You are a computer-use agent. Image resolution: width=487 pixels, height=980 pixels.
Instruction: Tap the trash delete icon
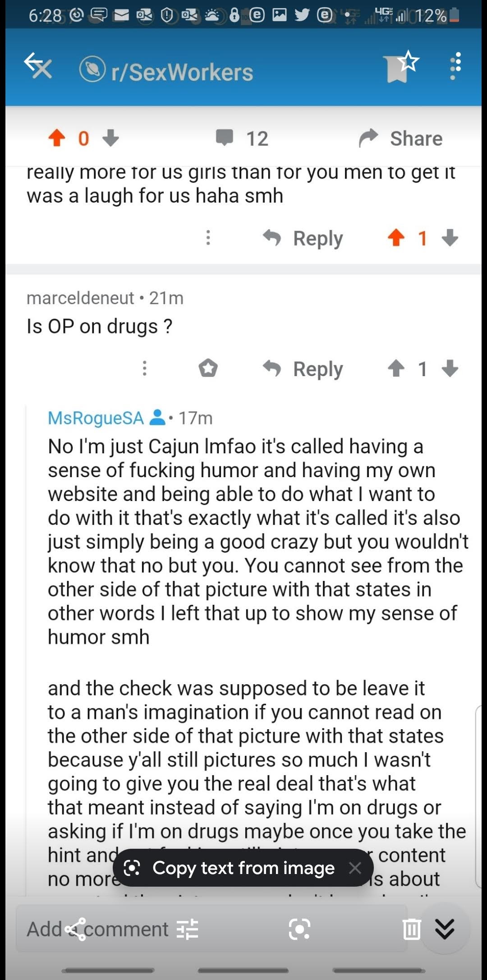coord(411,929)
